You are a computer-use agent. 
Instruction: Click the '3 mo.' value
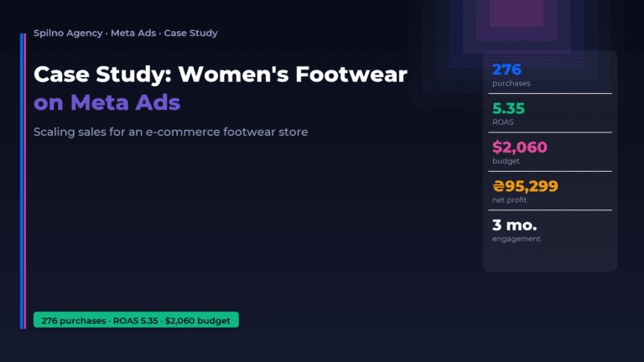514,225
